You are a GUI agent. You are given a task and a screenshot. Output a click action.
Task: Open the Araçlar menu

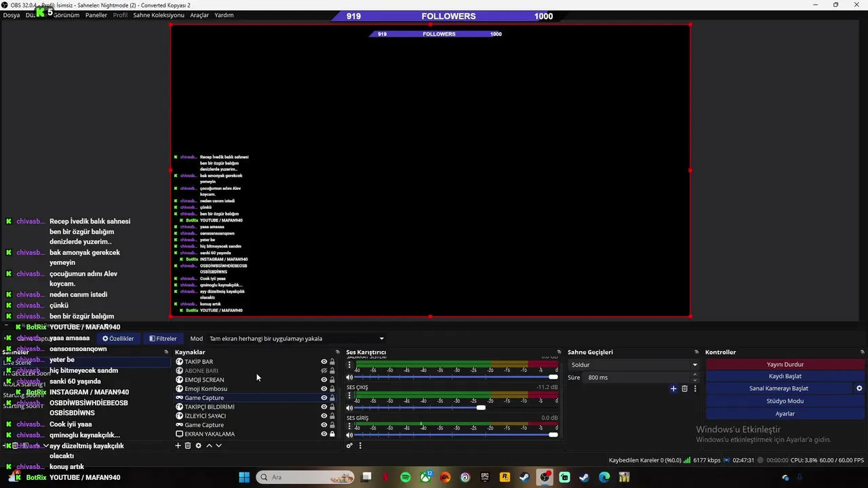coord(199,15)
